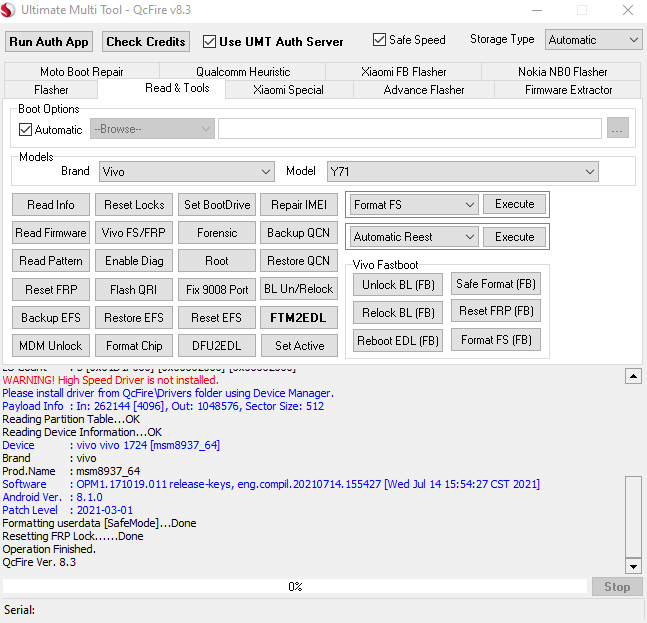Image resolution: width=647 pixels, height=623 pixels.
Task: Click Run Auth App button
Action: pos(49,42)
